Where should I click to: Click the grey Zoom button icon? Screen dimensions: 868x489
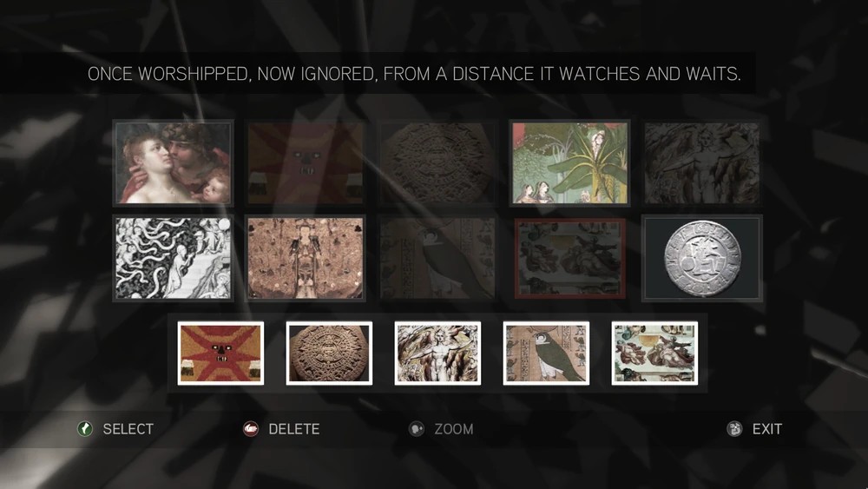[x=417, y=429]
